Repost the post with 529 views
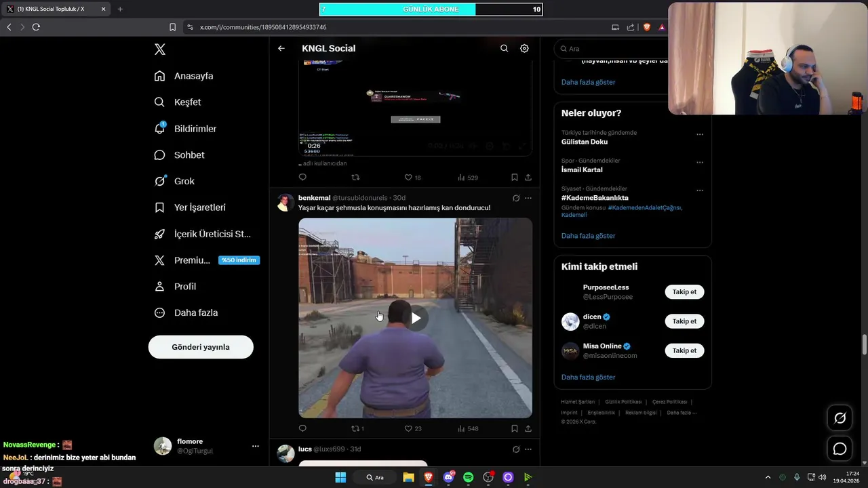The height and width of the screenshot is (488, 868). tap(355, 178)
